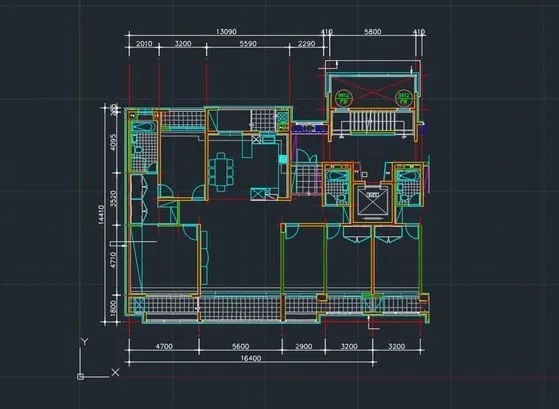This screenshot has width=559, height=409.
Task: Click the 2010 dimension text
Action: pos(144,44)
